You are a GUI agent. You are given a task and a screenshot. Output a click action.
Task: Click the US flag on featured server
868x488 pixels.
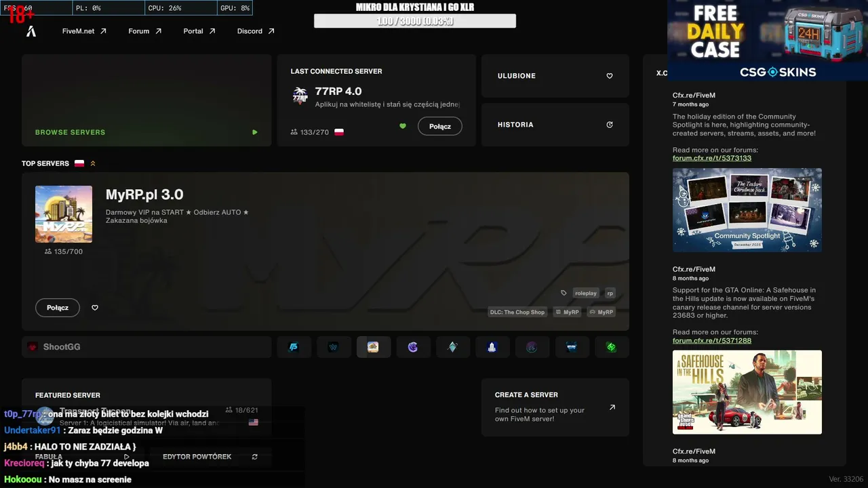pyautogui.click(x=254, y=422)
